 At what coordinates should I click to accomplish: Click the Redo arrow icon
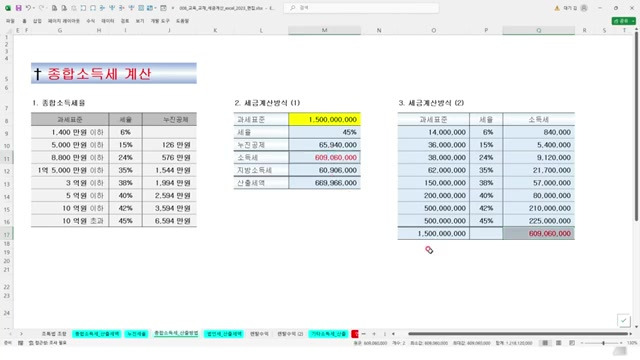[x=41, y=8]
